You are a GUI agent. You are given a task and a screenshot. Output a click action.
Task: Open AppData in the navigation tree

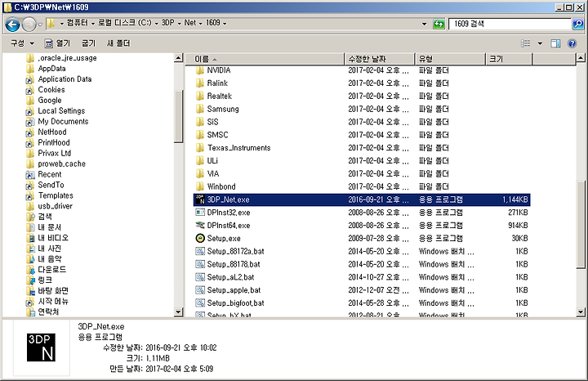[x=51, y=69]
